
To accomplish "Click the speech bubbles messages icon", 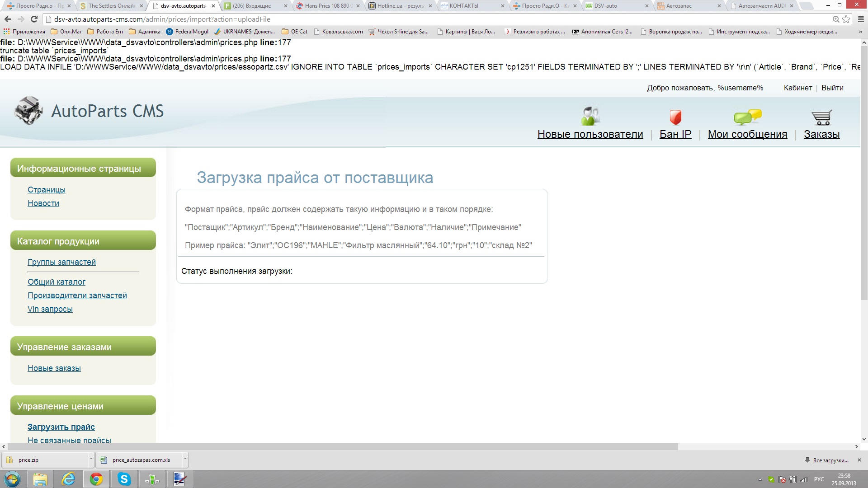I will [x=747, y=117].
